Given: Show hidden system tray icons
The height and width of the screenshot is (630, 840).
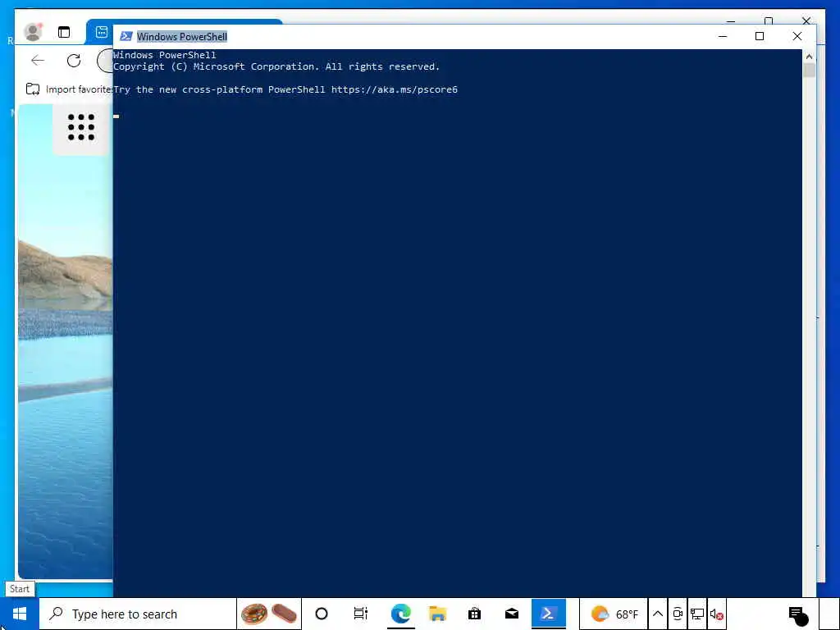Looking at the screenshot, I should [658, 614].
